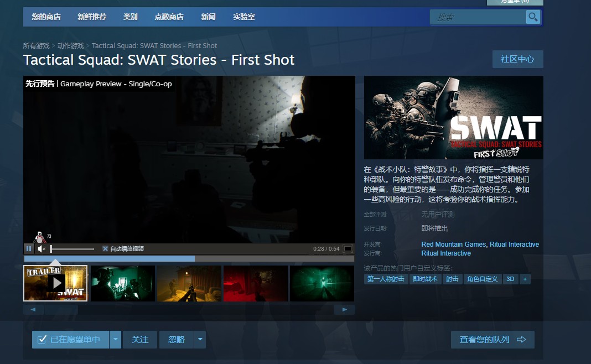Click the 关注 follow button

click(x=140, y=340)
